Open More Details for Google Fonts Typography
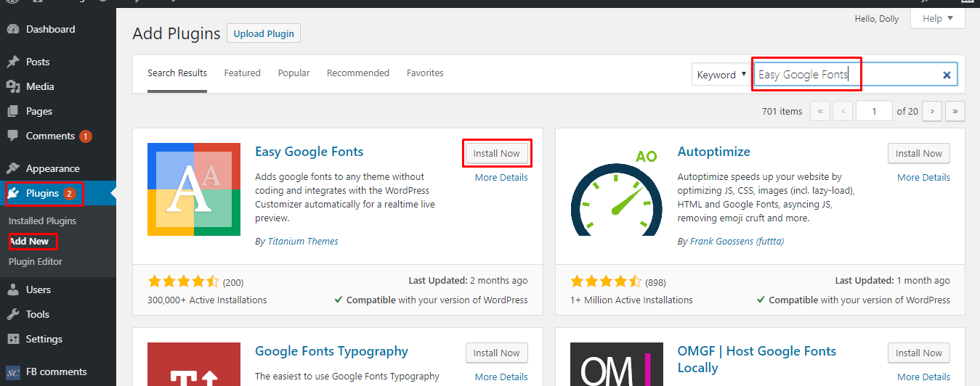Screen dimensions: 980x386 (x=501, y=377)
